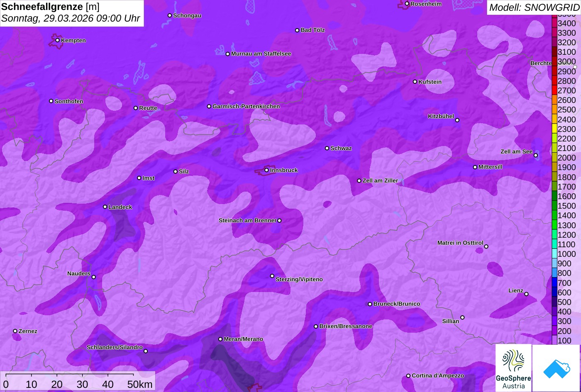The image size is (581, 392).
Task: Click the Kufstein marker dot
Action: pyautogui.click(x=415, y=82)
